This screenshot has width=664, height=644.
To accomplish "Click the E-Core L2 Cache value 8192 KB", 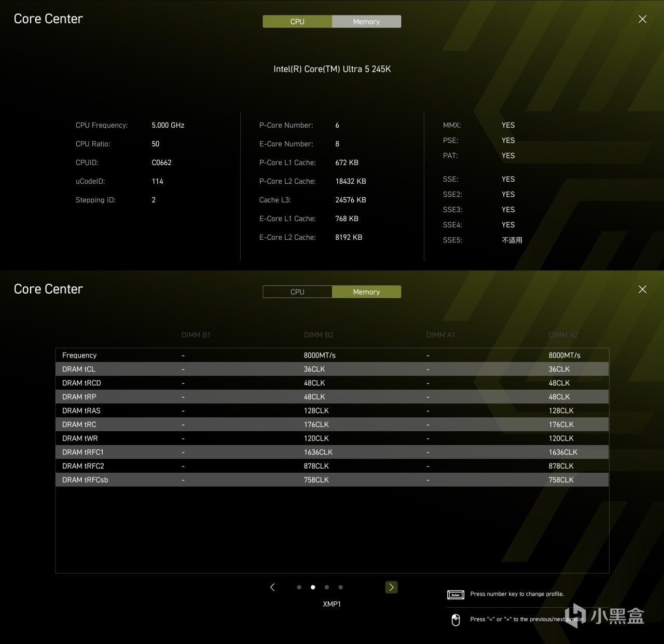I will pos(349,237).
